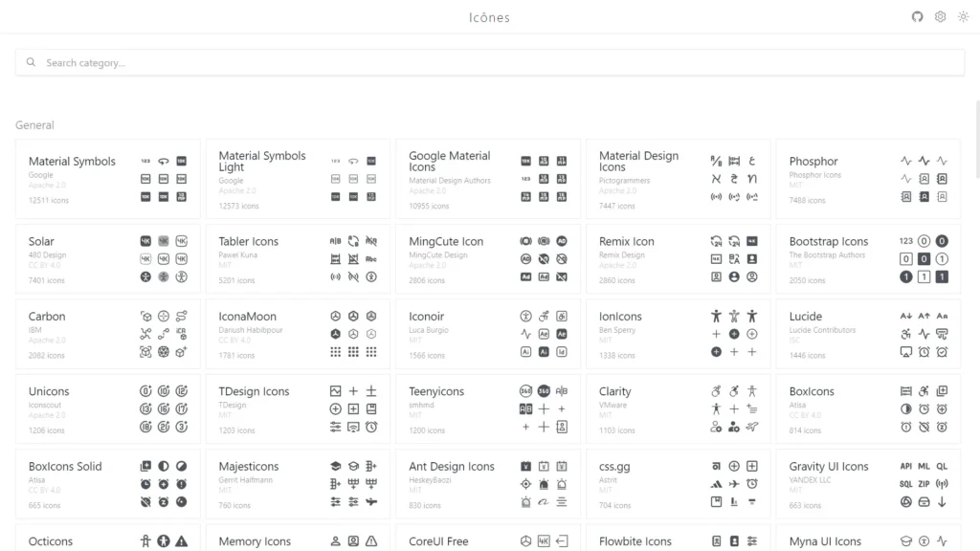This screenshot has height=551, width=980.
Task: Click the 12511 icons count text
Action: pyautogui.click(x=49, y=201)
